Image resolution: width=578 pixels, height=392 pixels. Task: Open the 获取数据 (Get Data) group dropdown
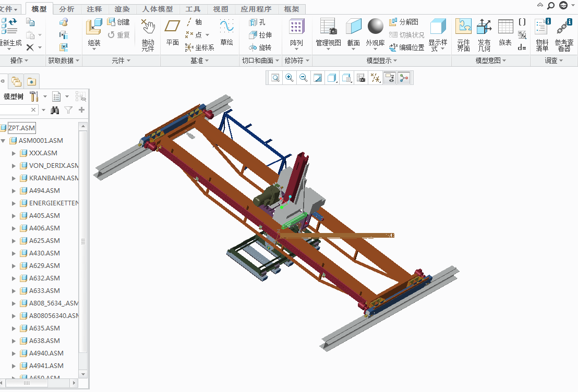click(x=64, y=60)
